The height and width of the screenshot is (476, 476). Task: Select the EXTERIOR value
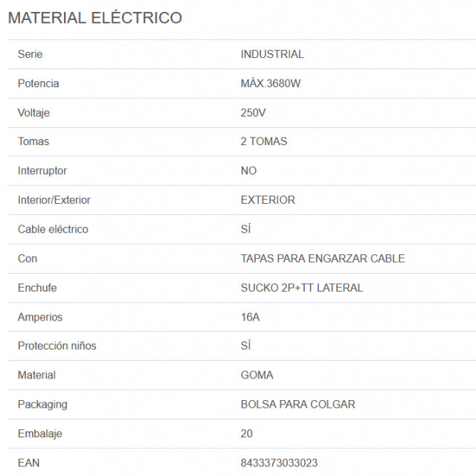point(268,200)
